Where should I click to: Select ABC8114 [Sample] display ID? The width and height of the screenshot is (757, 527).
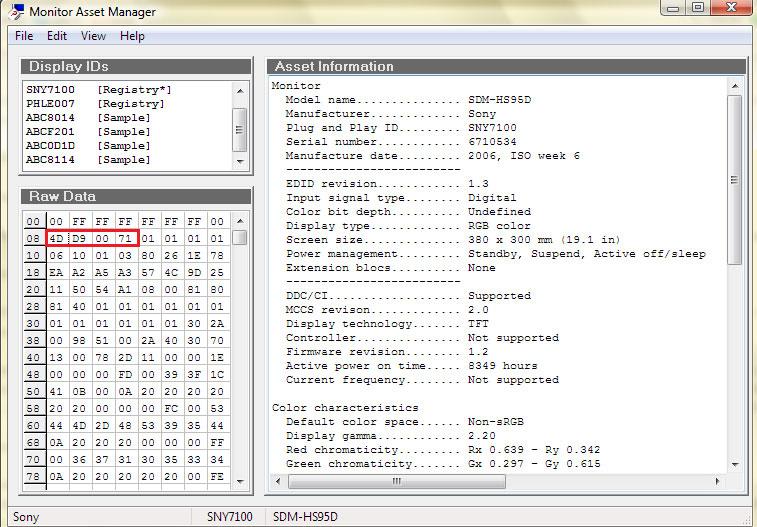click(x=88, y=160)
